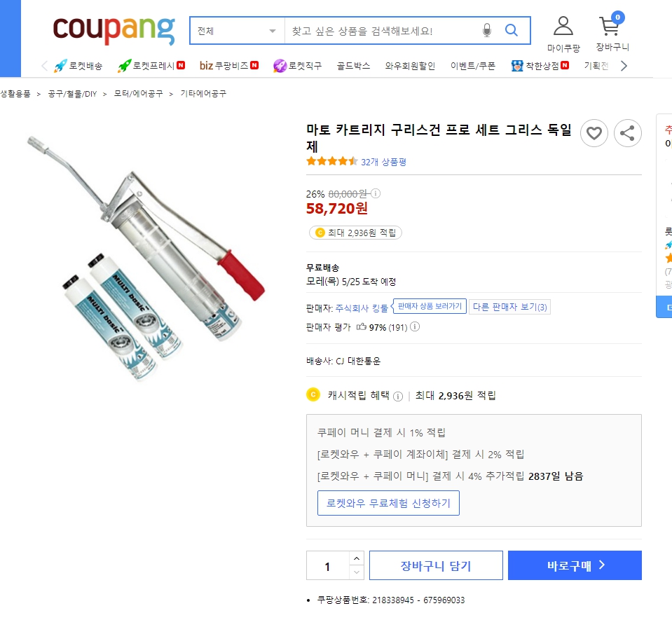The height and width of the screenshot is (634, 672).
Task: Click the 바로구매 buy now button
Action: 575,565
